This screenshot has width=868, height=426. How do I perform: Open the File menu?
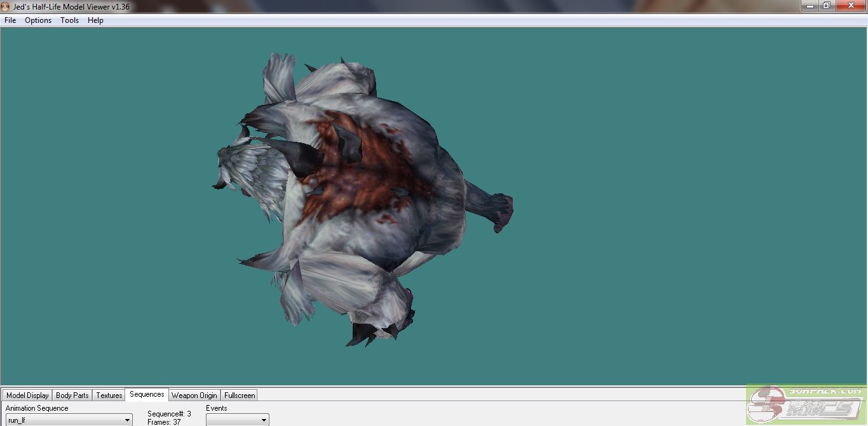pos(10,20)
